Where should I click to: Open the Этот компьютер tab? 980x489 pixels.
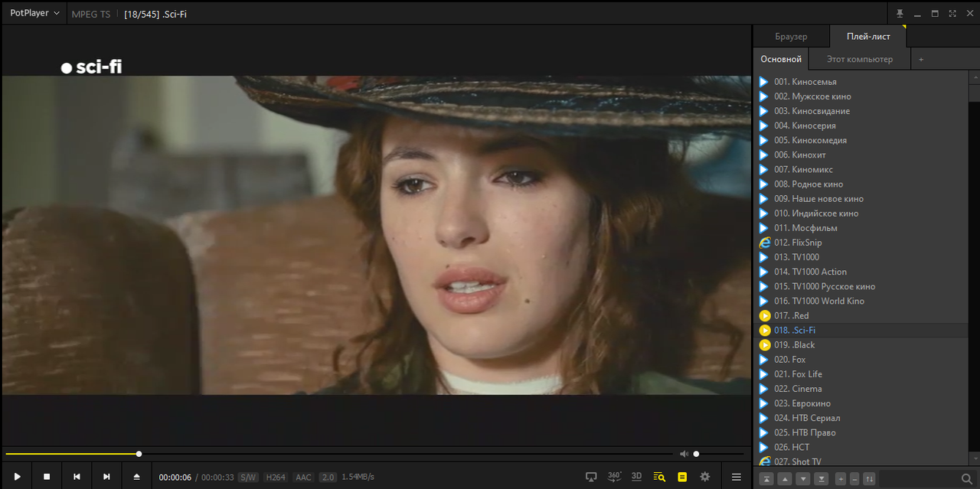pyautogui.click(x=860, y=59)
